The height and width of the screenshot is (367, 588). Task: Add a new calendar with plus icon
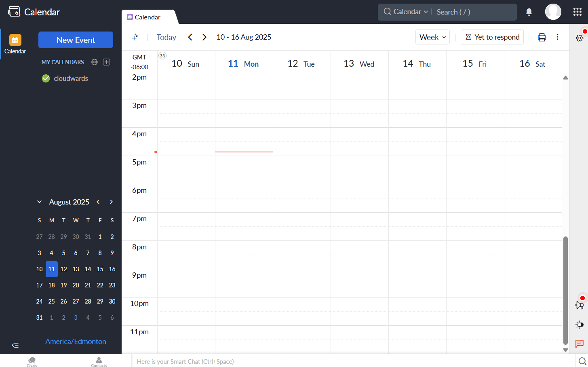pyautogui.click(x=107, y=62)
